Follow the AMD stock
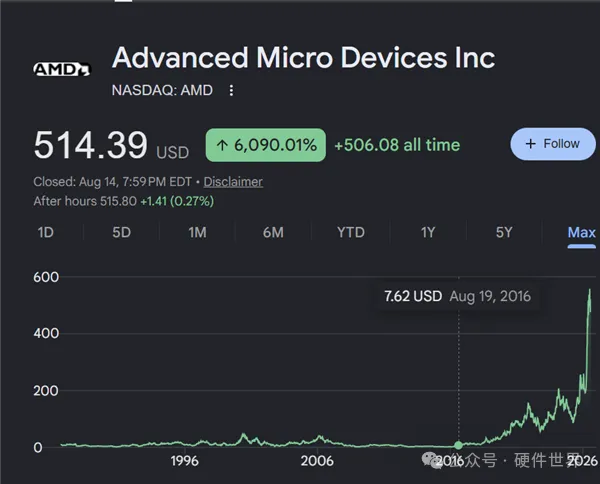600x484 pixels. 553,144
